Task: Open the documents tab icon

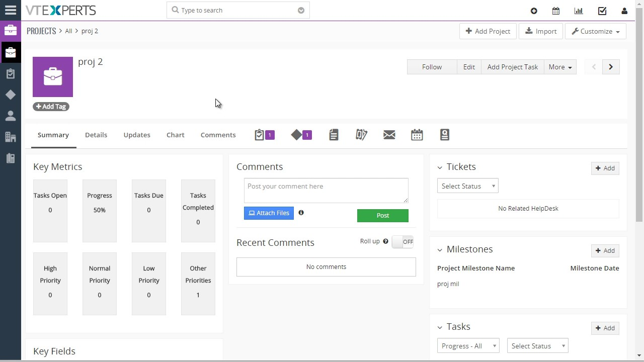Action: 334,135
